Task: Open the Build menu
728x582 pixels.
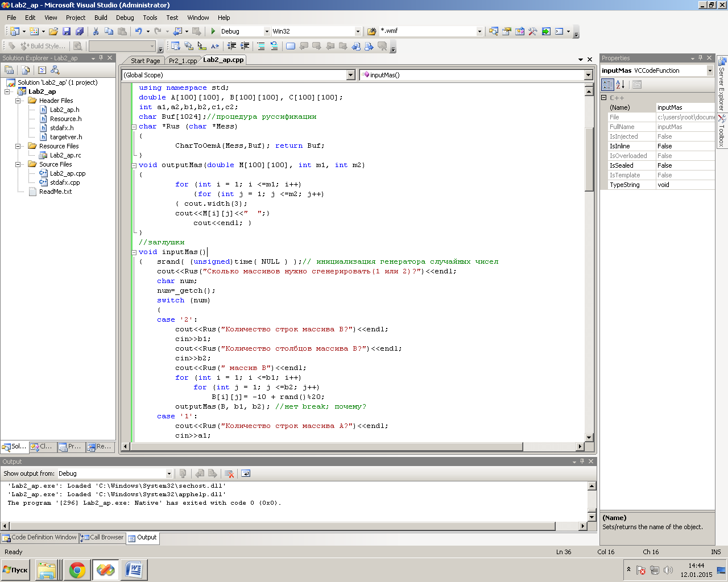Action: (101, 18)
